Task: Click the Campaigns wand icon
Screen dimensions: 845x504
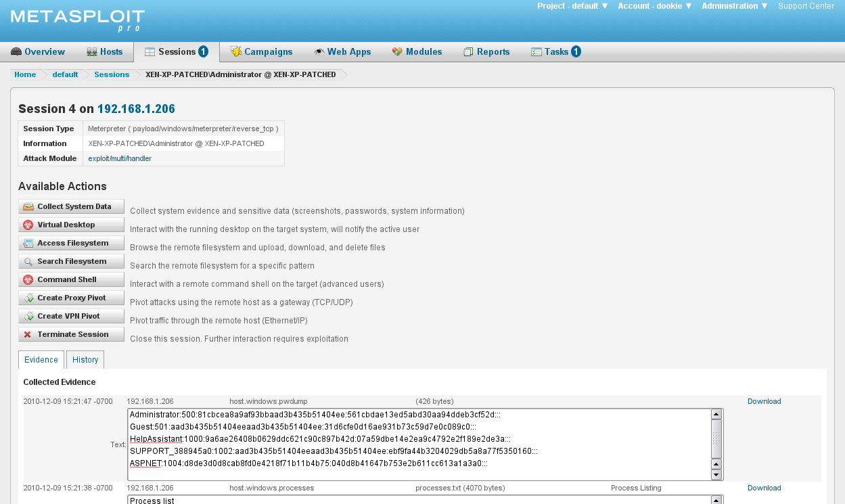Action: click(235, 51)
